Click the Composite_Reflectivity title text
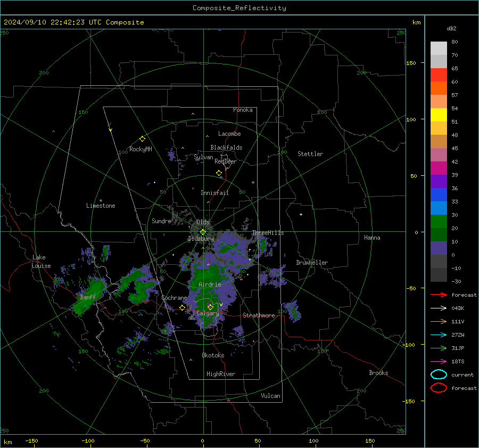Image resolution: width=479 pixels, height=448 pixels. (x=240, y=8)
